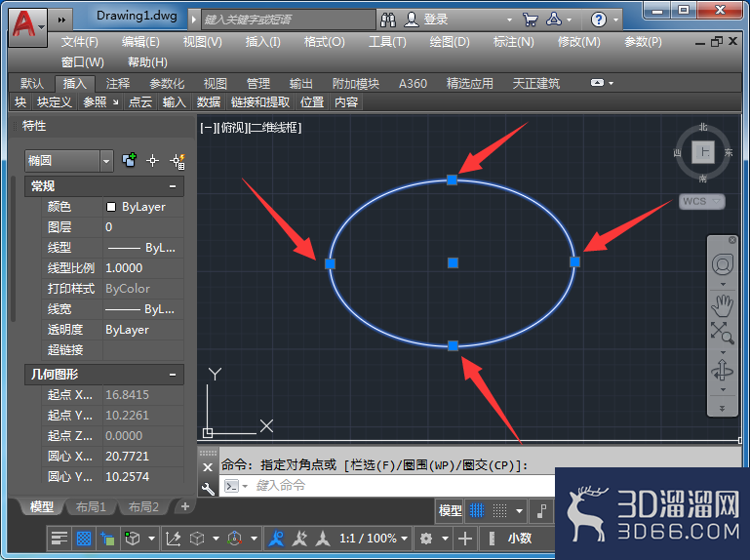Image resolution: width=750 pixels, height=560 pixels.
Task: Click the ribbon minimize toggle button
Action: pos(597,83)
